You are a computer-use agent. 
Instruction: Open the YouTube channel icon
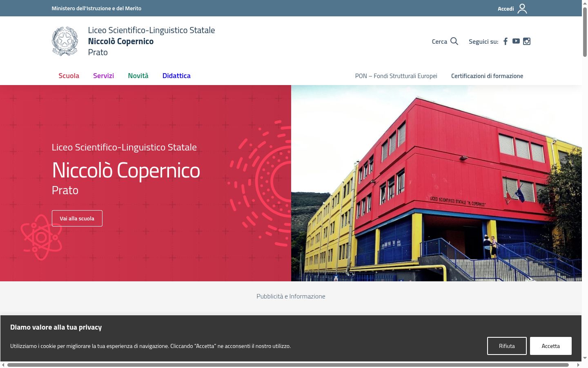pyautogui.click(x=516, y=41)
